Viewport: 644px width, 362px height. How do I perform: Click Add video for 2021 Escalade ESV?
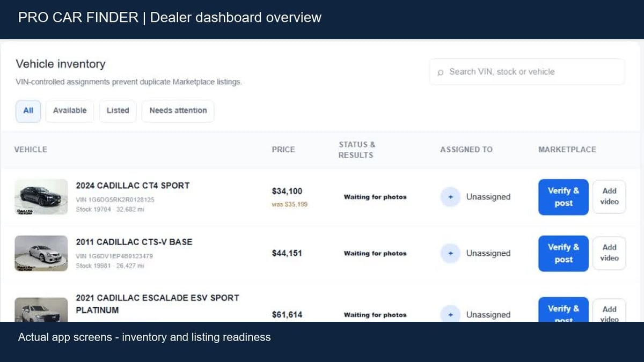pos(609,311)
